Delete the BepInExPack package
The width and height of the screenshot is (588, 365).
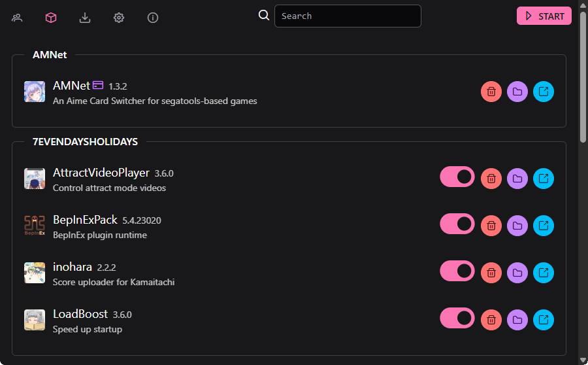pyautogui.click(x=491, y=226)
